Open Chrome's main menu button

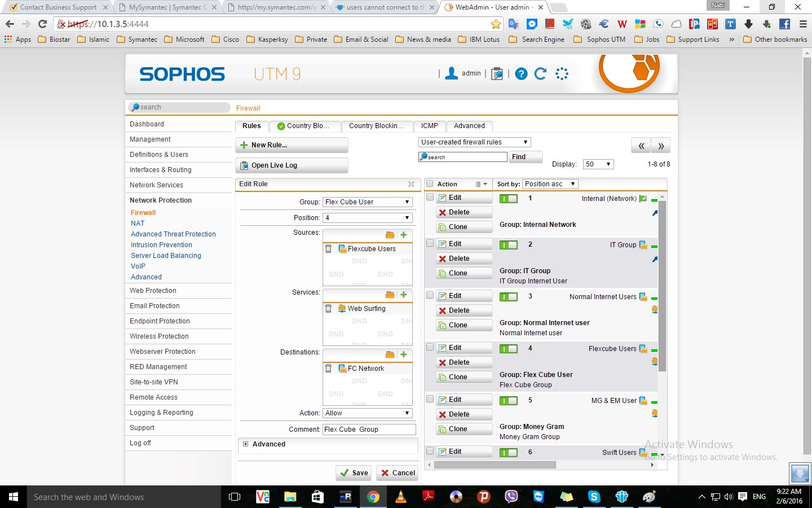tap(804, 24)
